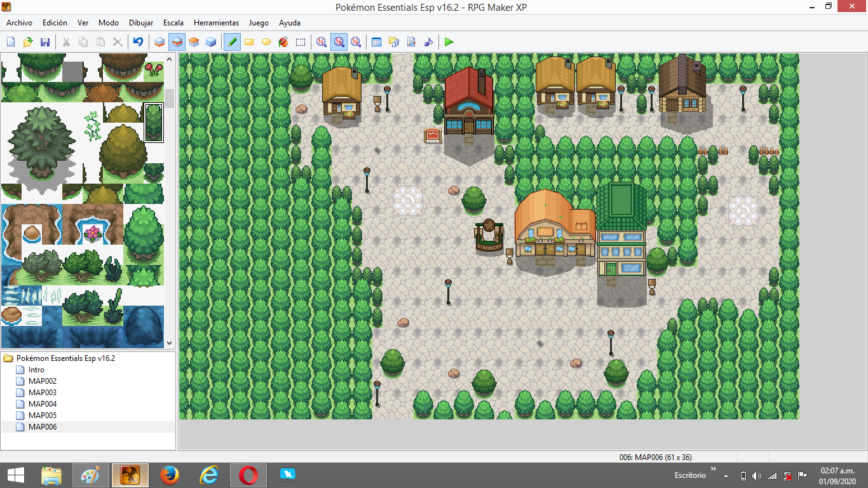Open the Intro map
The height and width of the screenshot is (488, 868).
click(x=36, y=370)
